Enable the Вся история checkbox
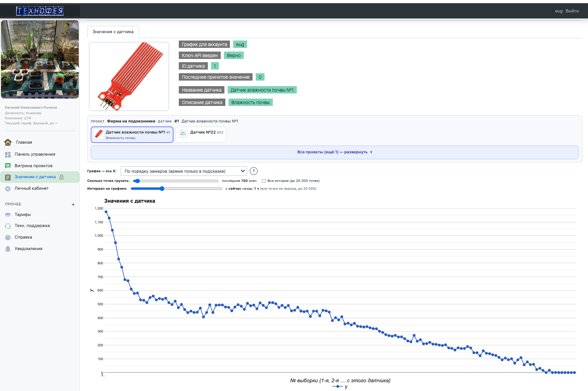This screenshot has height=391, width=588. tap(264, 181)
